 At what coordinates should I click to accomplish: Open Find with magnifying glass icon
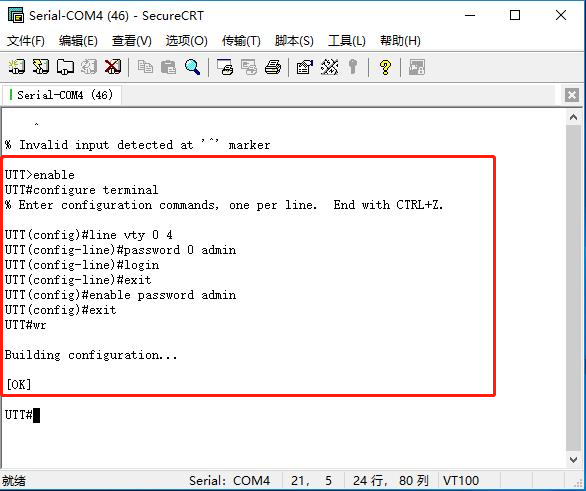[192, 67]
